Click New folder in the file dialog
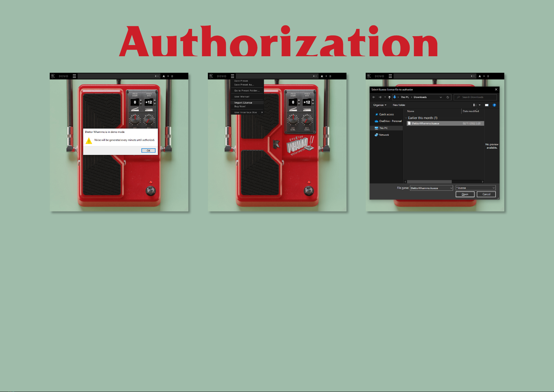The height and width of the screenshot is (392, 554). [399, 105]
